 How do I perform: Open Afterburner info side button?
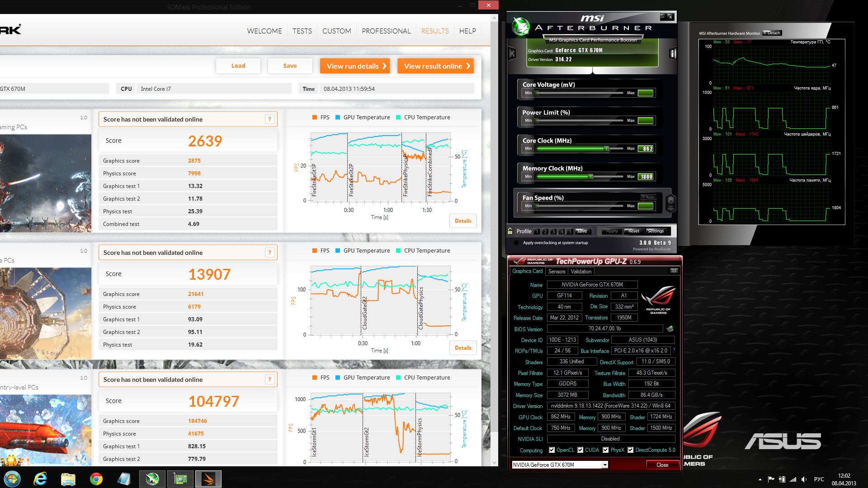click(673, 54)
